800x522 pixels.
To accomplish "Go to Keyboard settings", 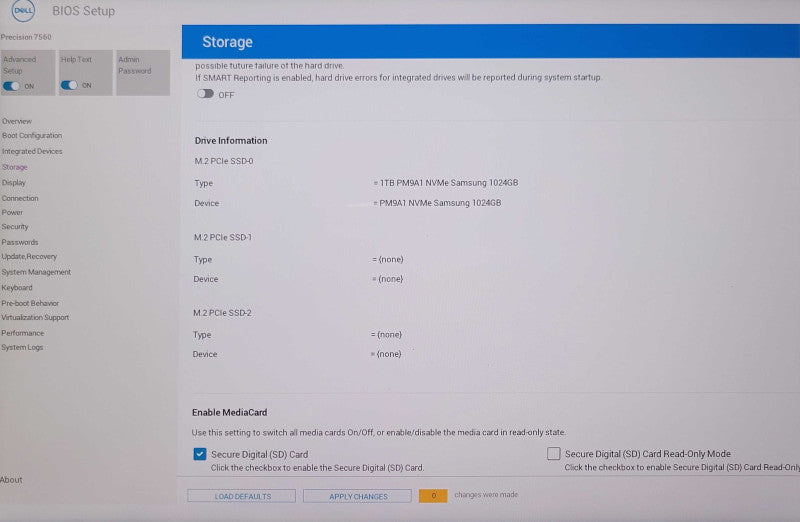I will tap(16, 288).
